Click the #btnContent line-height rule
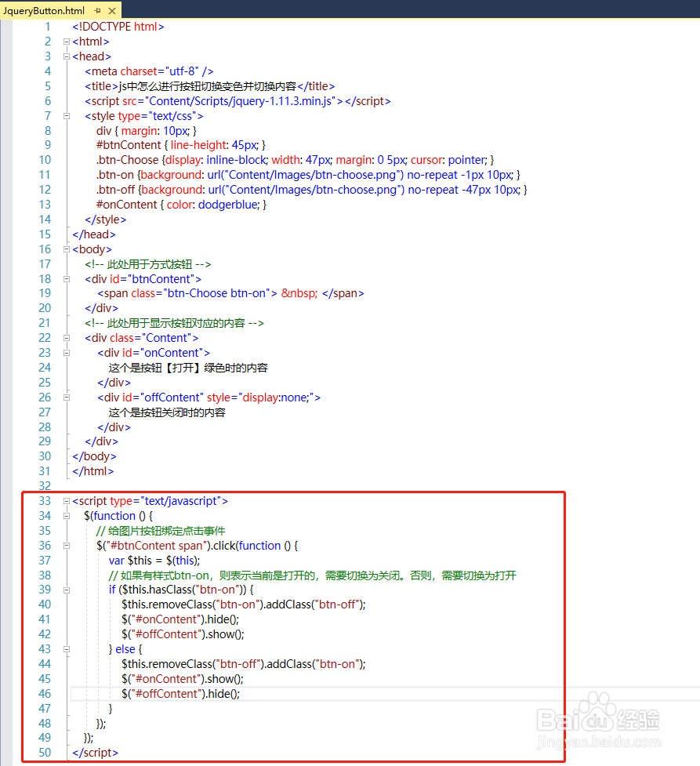This screenshot has height=766, width=700. tap(181, 145)
